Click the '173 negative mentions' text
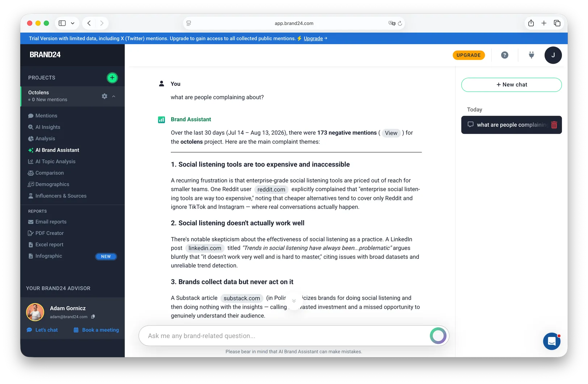The width and height of the screenshot is (588, 384). tap(347, 133)
